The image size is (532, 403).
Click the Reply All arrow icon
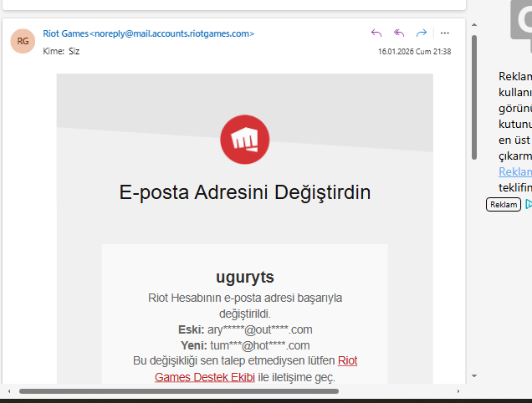pos(399,33)
